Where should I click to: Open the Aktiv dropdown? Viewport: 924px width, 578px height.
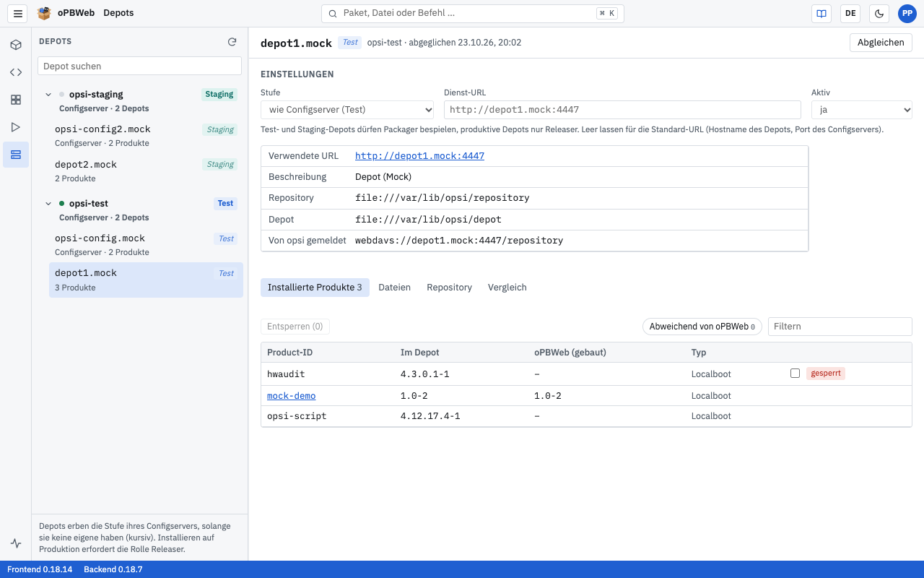(862, 110)
